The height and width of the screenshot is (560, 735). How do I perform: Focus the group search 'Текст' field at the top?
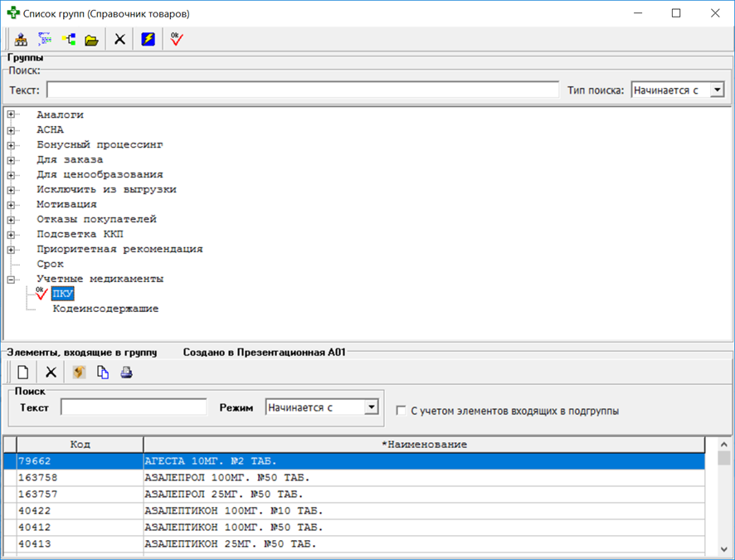[303, 90]
